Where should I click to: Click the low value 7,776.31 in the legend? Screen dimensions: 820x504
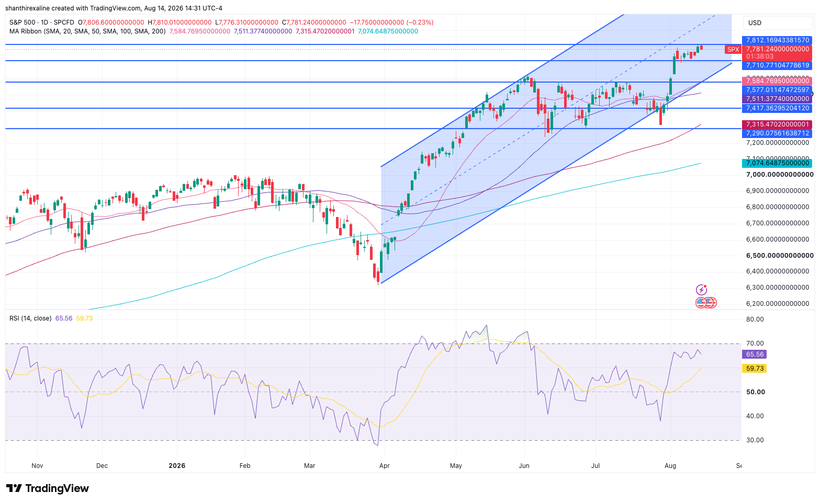(x=249, y=22)
